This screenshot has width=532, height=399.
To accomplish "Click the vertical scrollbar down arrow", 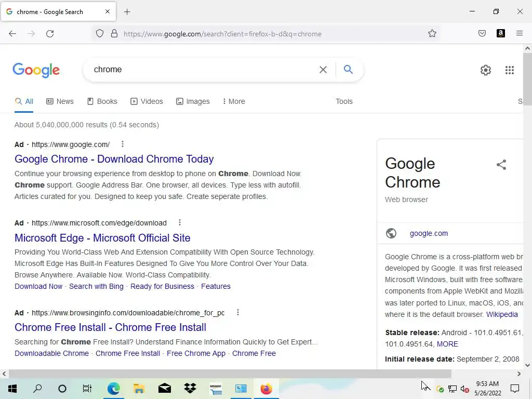I will (x=527, y=365).
